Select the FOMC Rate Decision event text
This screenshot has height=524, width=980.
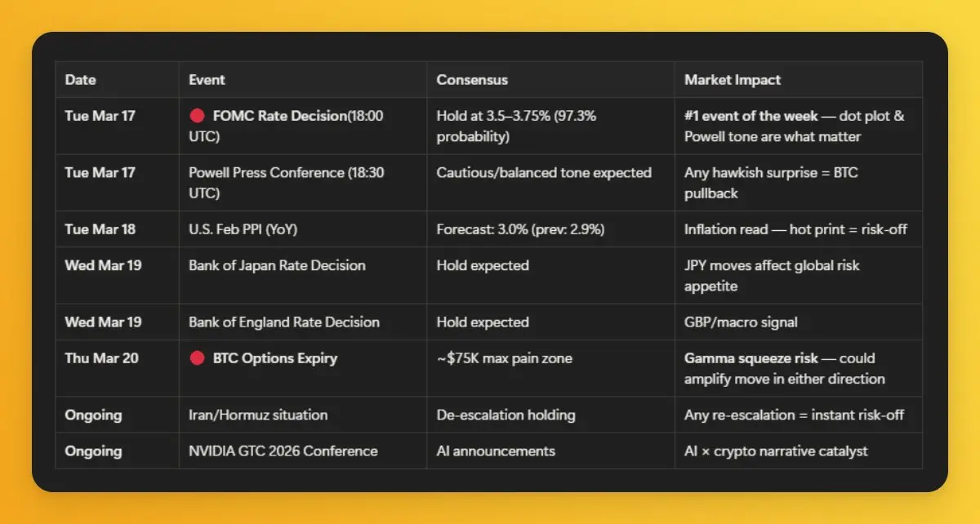[x=279, y=116]
